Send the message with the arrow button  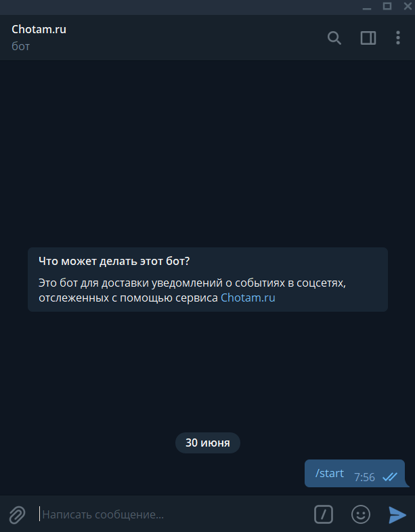(397, 514)
